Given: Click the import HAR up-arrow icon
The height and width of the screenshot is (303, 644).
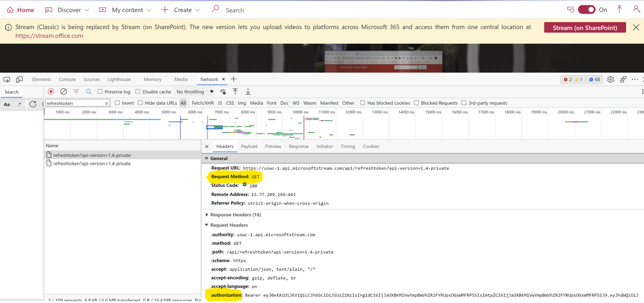Looking at the screenshot, I should click(235, 92).
